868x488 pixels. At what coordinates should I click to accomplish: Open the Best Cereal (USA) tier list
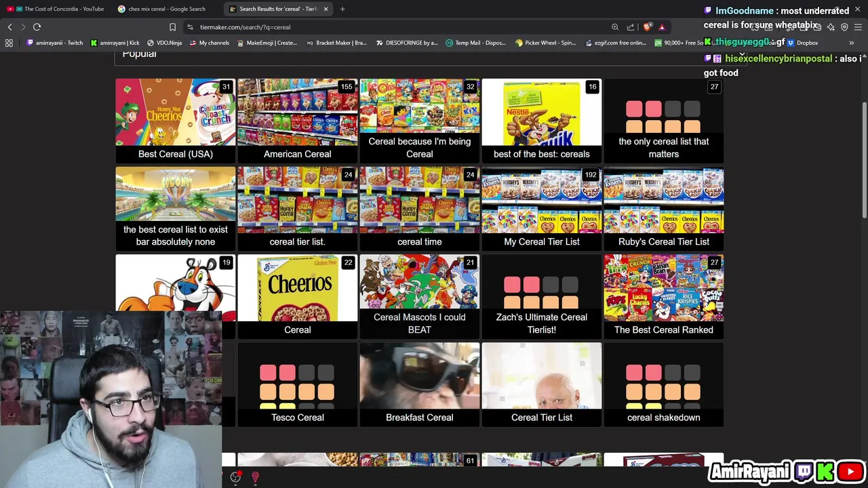[175, 121]
